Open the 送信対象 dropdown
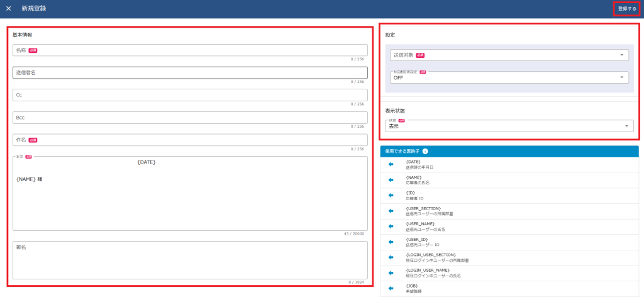Viewport: 644px width, 297px height. (509, 55)
